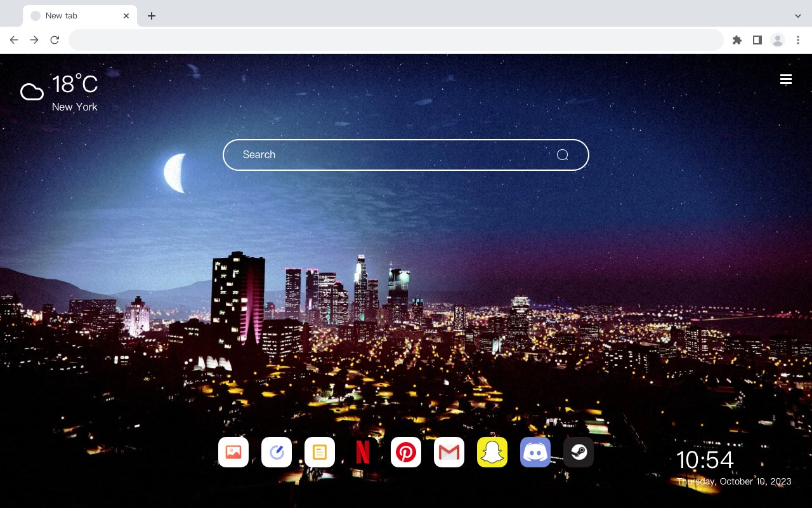Go back with the back arrow
The height and width of the screenshot is (508, 812).
pos(14,40)
